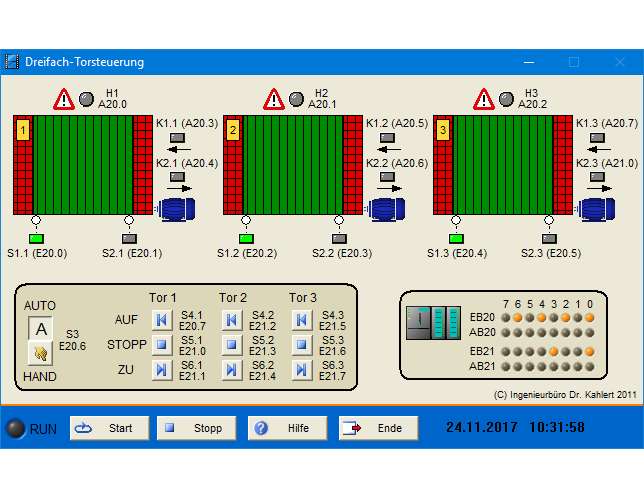The height and width of the screenshot is (495, 644).
Task: Toggle limit switch S1.2 (E20.2) indicator
Action: pos(246,239)
